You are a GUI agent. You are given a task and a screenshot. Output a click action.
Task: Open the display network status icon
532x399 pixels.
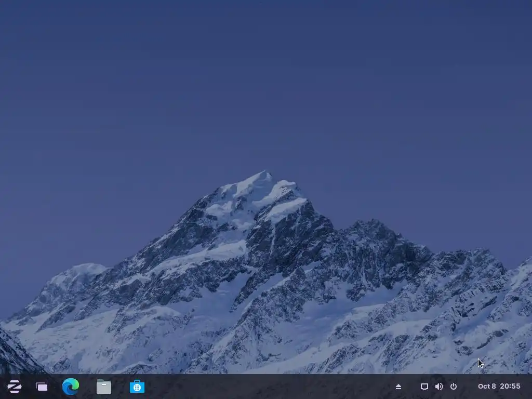click(x=424, y=387)
